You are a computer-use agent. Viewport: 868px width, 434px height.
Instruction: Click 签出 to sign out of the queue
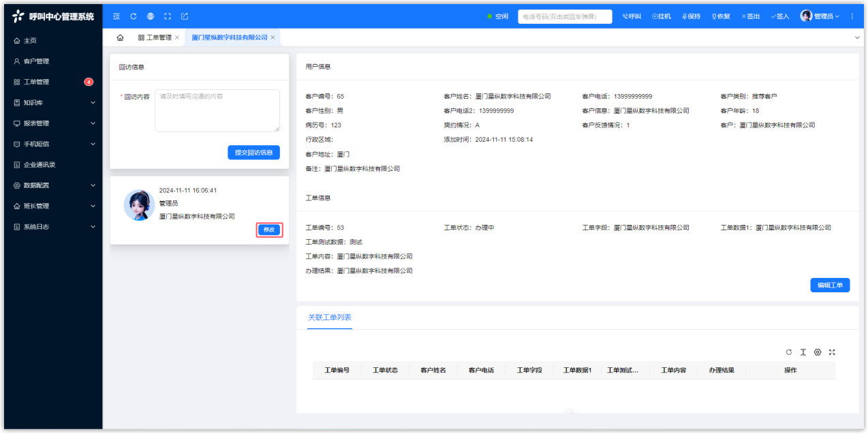[x=751, y=16]
